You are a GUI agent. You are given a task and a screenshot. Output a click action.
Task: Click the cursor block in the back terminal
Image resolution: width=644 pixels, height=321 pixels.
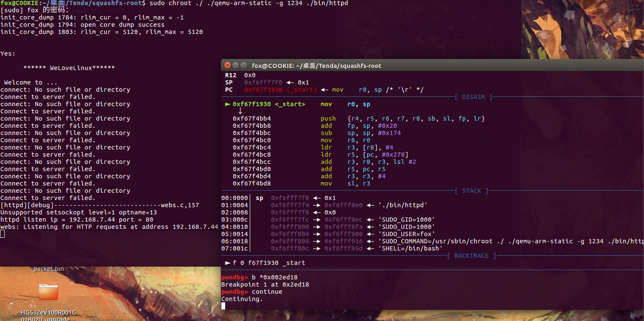click(x=2, y=234)
